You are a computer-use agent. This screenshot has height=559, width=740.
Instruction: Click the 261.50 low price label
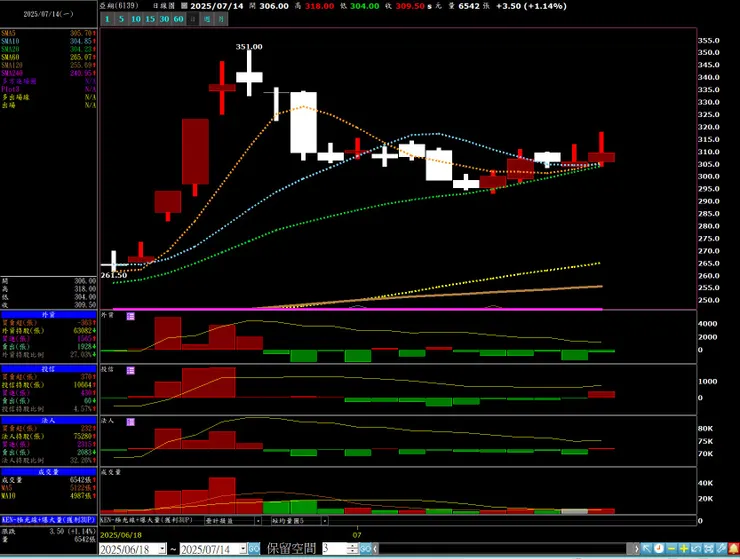coord(114,275)
